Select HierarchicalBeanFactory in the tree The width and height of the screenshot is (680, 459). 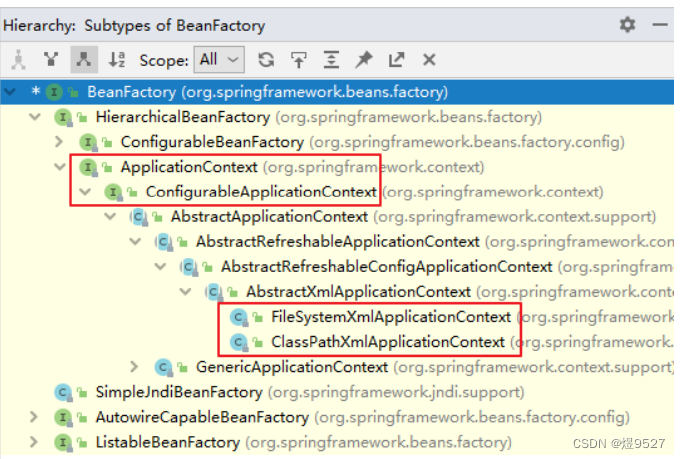[337, 117]
